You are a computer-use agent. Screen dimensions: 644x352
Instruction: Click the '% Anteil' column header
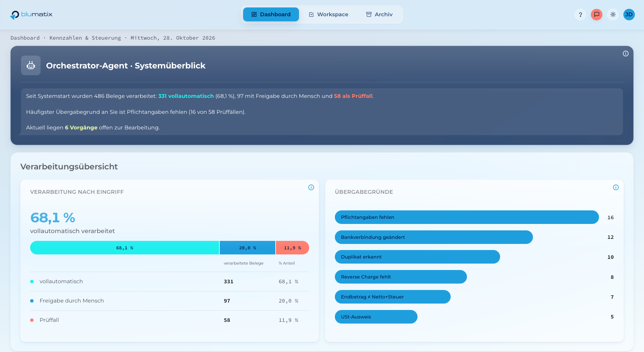click(x=287, y=263)
